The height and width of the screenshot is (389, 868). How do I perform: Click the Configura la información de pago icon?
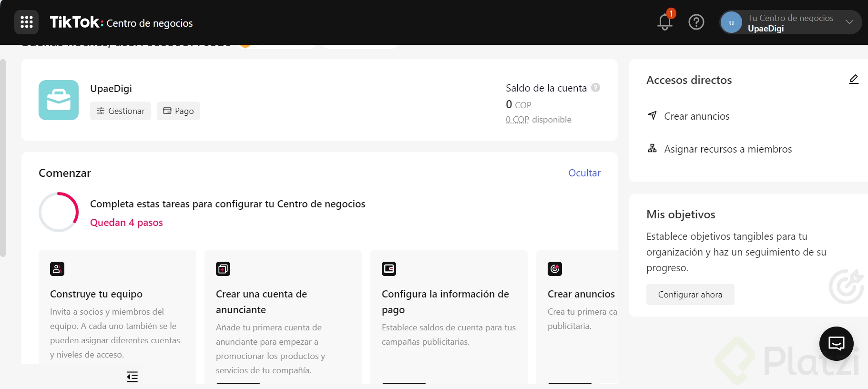click(x=389, y=269)
